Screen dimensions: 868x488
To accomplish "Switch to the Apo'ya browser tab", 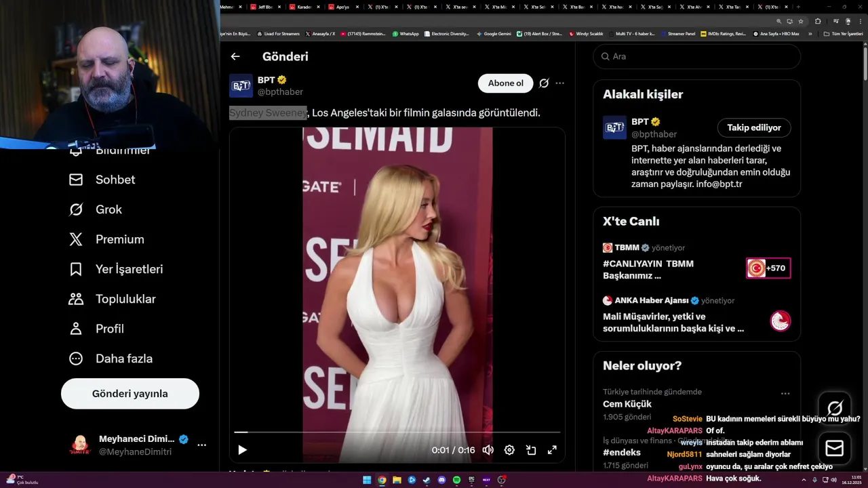I will [343, 7].
